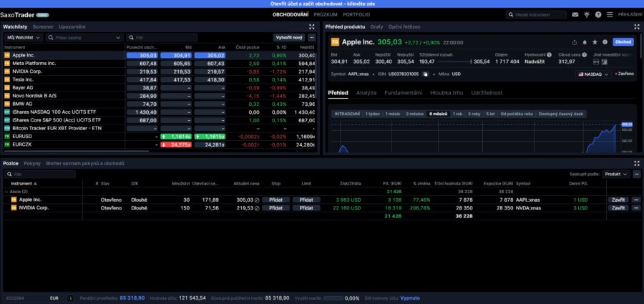The height and width of the screenshot is (304, 644).
Task: Switch to Hloubka trhu sub-tab
Action: point(447,93)
